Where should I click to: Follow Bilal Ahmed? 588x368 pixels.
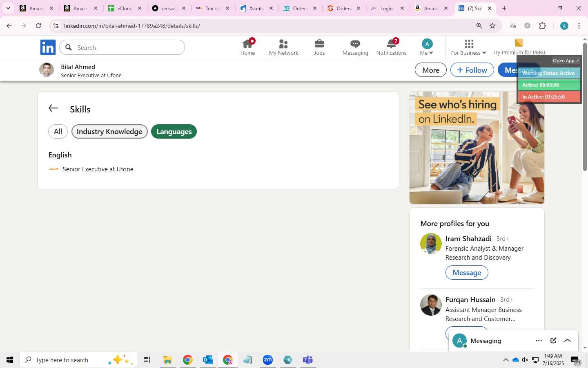click(472, 70)
